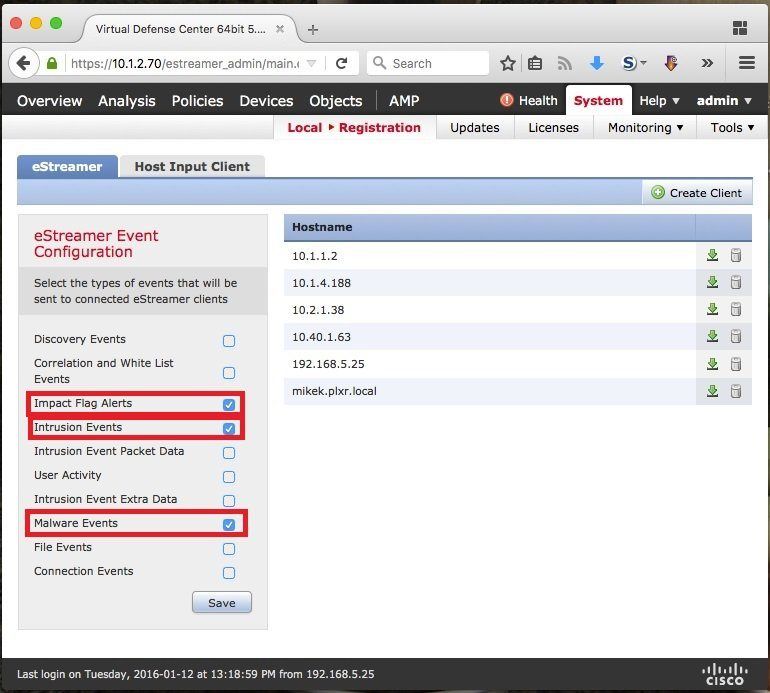Image resolution: width=770 pixels, height=693 pixels.
Task: Reload the page with refresh icon
Action: click(x=342, y=63)
